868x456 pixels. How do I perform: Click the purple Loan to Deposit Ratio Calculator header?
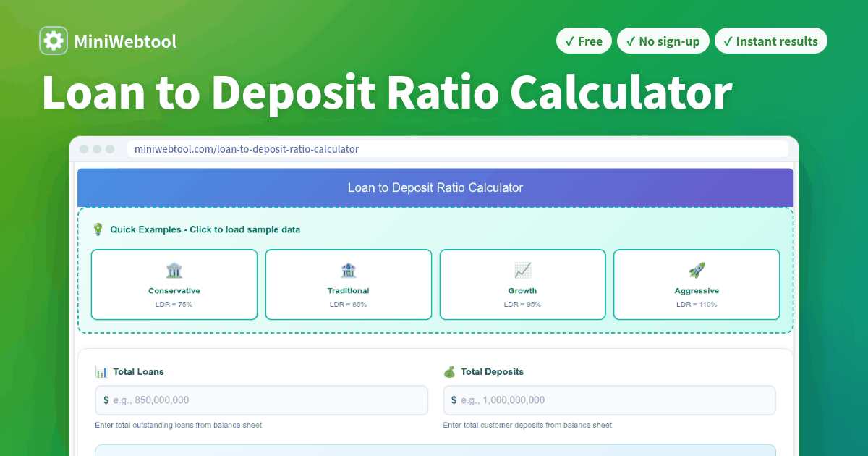pyautogui.click(x=435, y=187)
